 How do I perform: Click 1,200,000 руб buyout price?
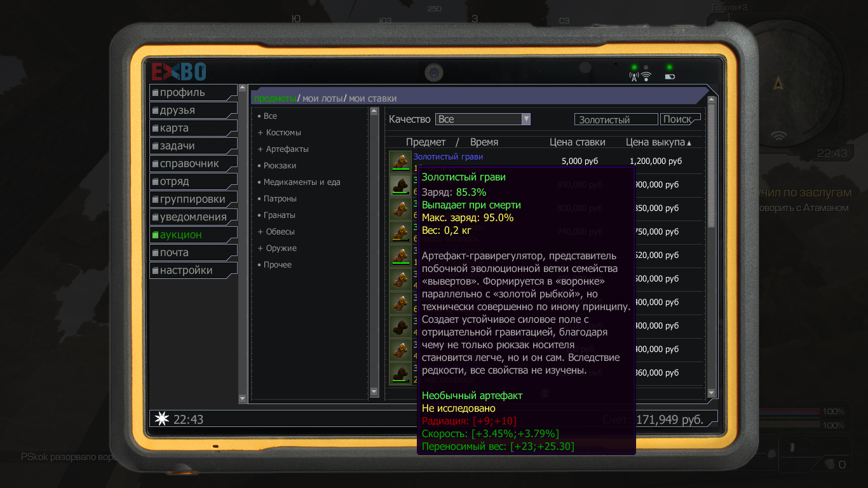[655, 161]
